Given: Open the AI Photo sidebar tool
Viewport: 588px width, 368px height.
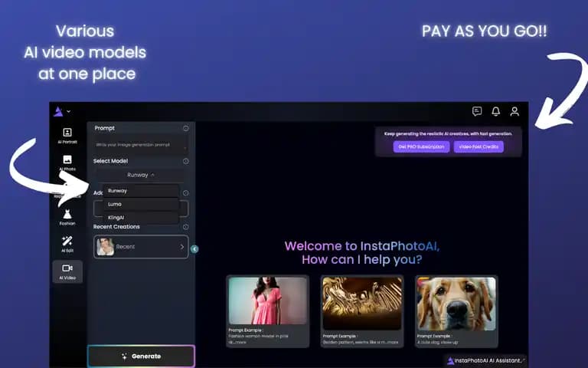Looking at the screenshot, I should (67, 163).
